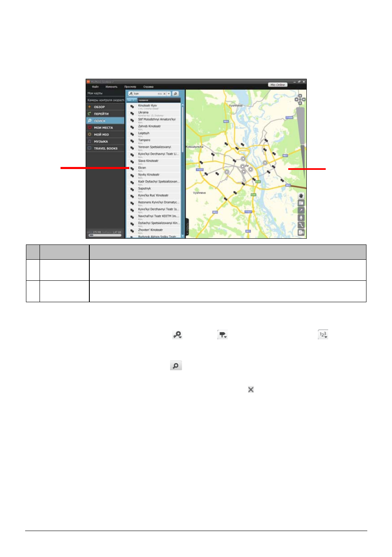Image resolution: width=392 pixels, height=557 pixels.
Task: Pan the map up with the top arrow
Action: coord(300,96)
